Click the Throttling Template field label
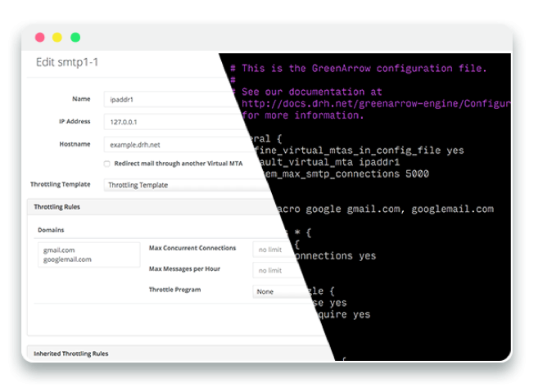 pyautogui.click(x=61, y=184)
